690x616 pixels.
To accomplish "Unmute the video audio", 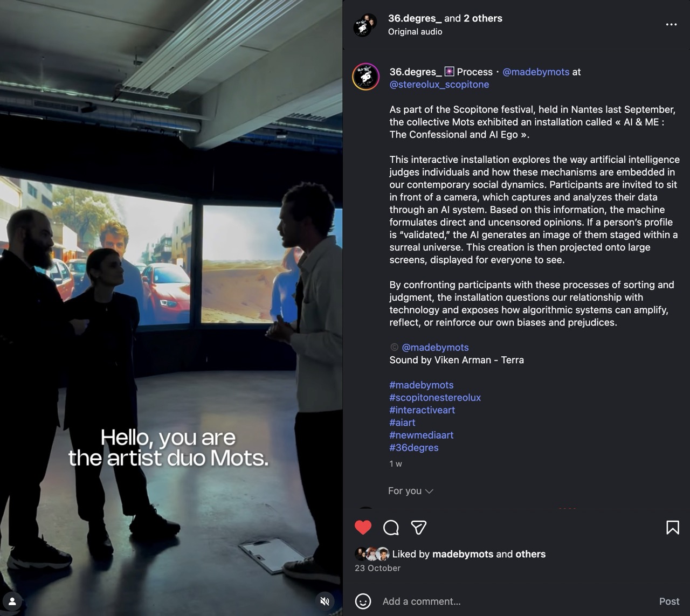I will coord(325,601).
